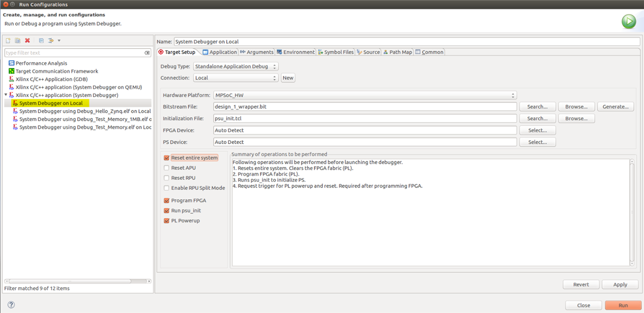The width and height of the screenshot is (644, 313).
Task: Open the Path Map tab
Action: (398, 52)
